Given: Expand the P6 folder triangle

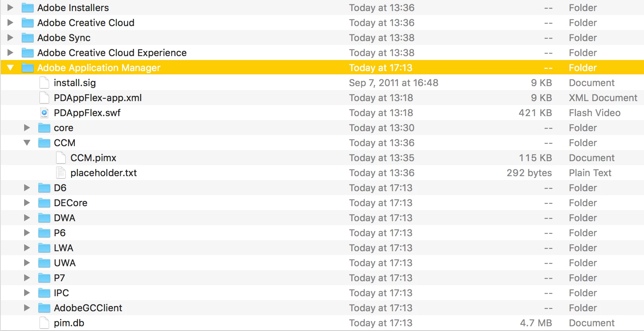Looking at the screenshot, I should 27,233.
